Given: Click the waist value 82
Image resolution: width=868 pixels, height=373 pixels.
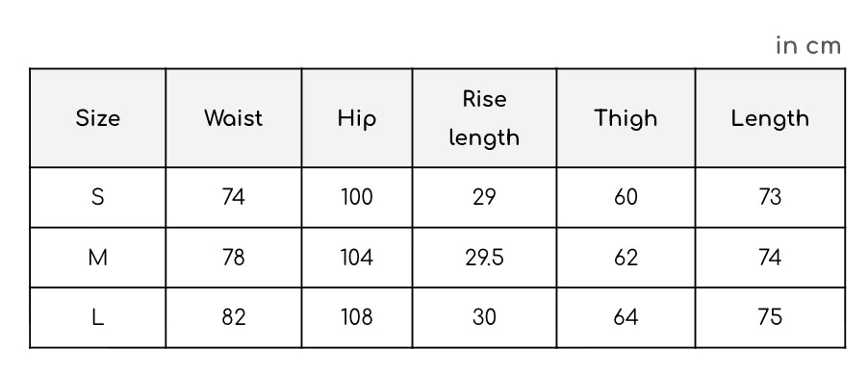Looking at the screenshot, I should pos(233,317).
